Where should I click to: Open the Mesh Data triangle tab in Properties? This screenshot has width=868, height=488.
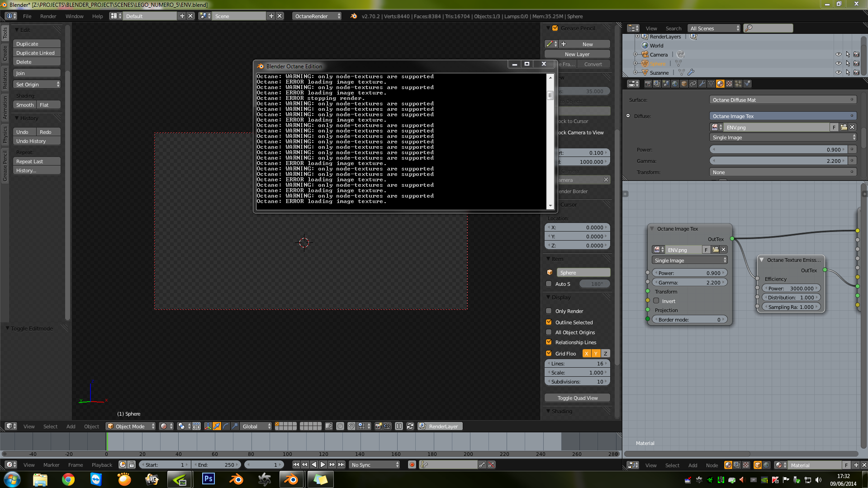(711, 84)
